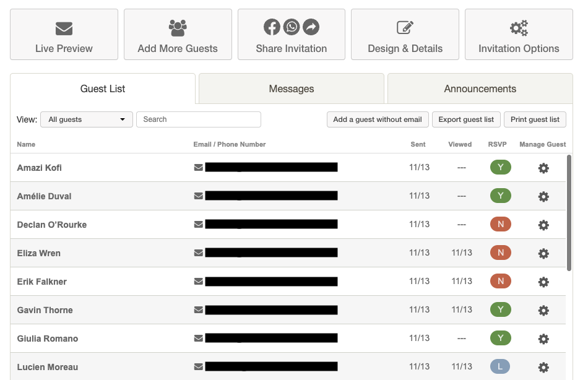The width and height of the screenshot is (588, 380).
Task: Click Add a guest without email
Action: point(378,119)
